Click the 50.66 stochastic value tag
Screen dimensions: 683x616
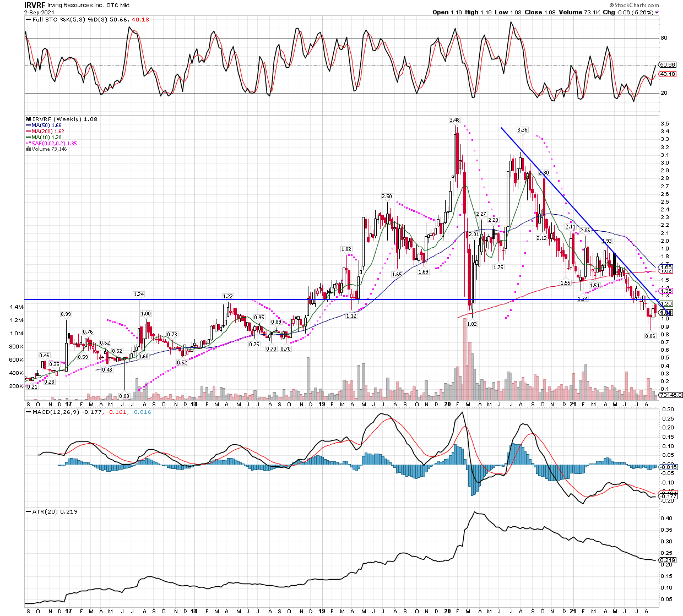pyautogui.click(x=668, y=65)
